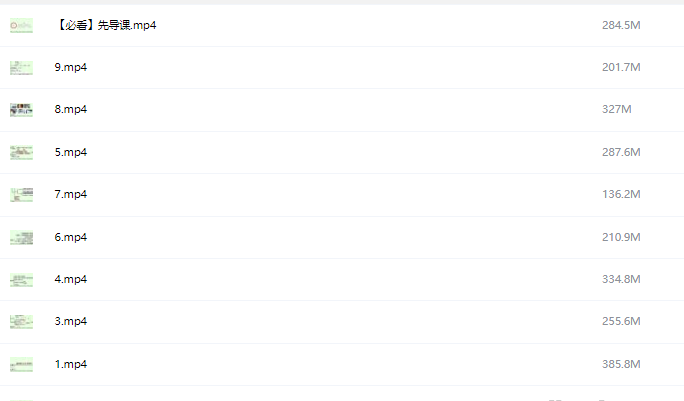Viewport: 684px width, 401px height.
Task: Select the 284.5M size label
Action: (621, 25)
